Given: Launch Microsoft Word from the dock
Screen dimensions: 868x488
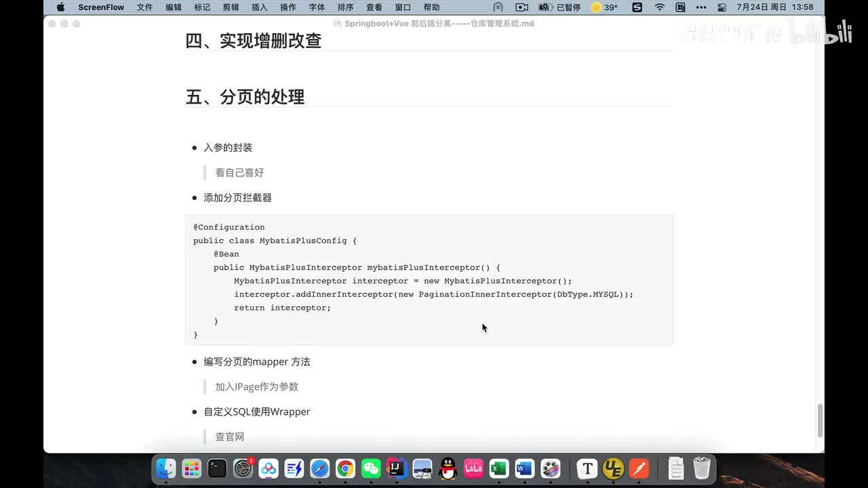Looking at the screenshot, I should click(525, 468).
